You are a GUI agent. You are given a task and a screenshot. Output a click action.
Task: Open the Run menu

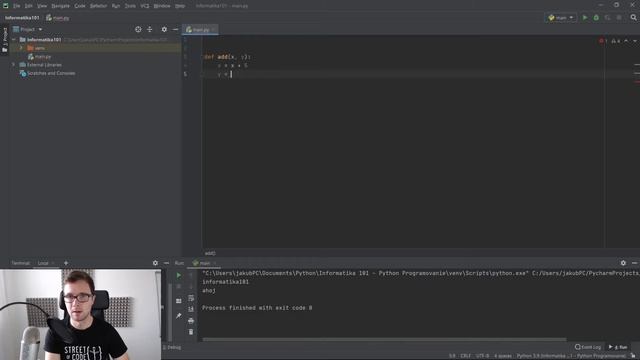coord(116,6)
